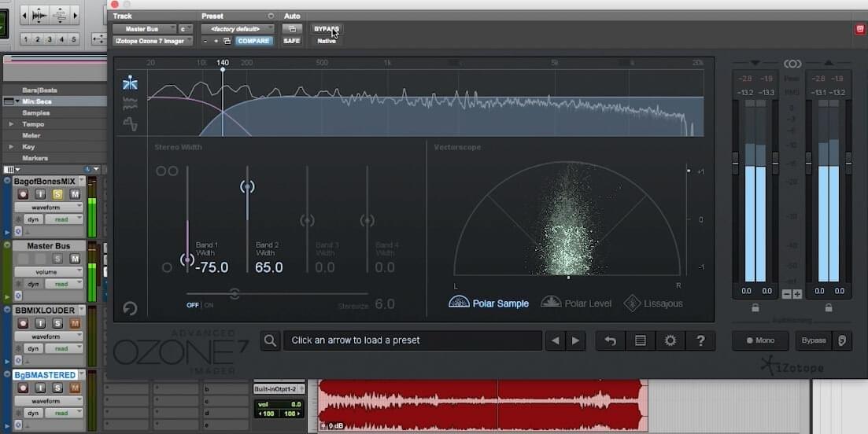Select Polar Sample vectorscope mode
The width and height of the screenshot is (868, 434).
488,303
